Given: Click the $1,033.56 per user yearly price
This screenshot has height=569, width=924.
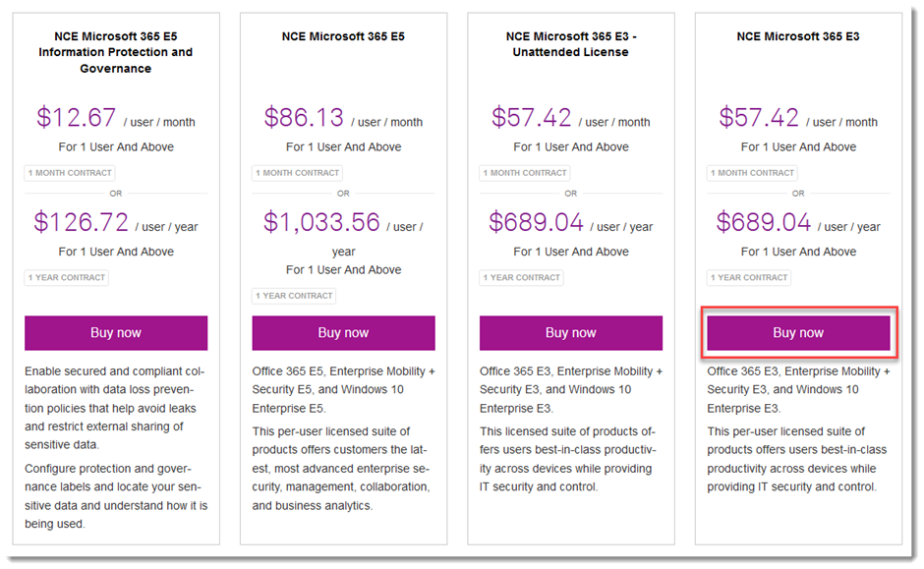Looking at the screenshot, I should (x=321, y=222).
